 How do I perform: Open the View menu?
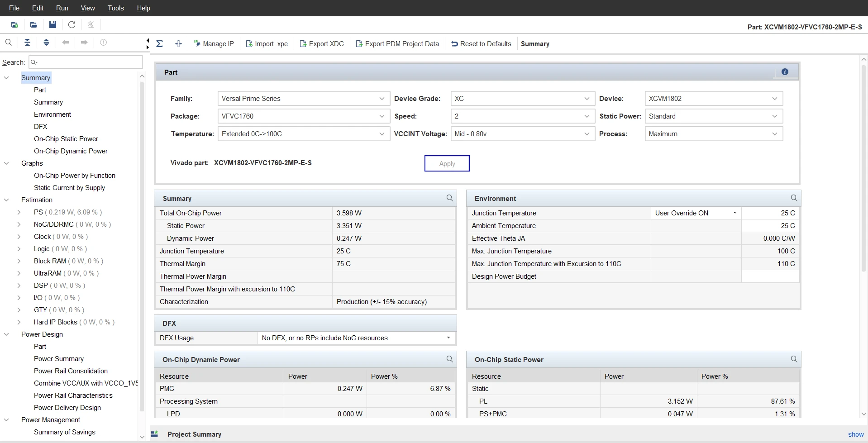click(88, 8)
